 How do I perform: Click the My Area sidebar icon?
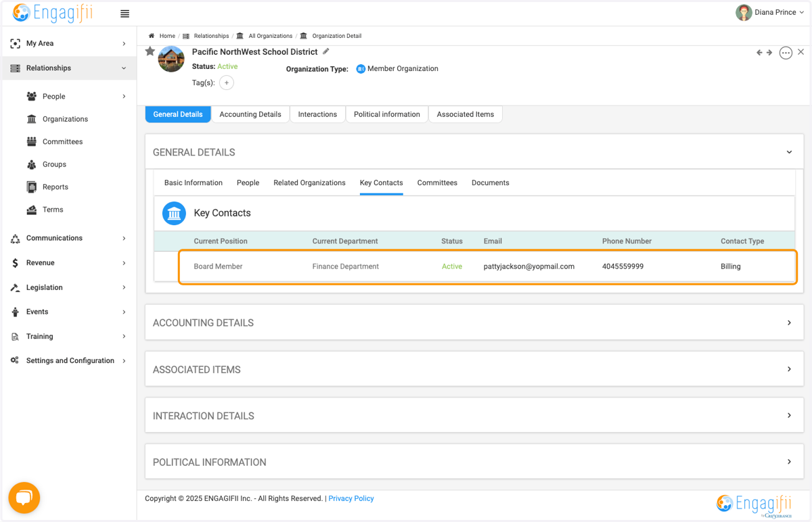15,43
